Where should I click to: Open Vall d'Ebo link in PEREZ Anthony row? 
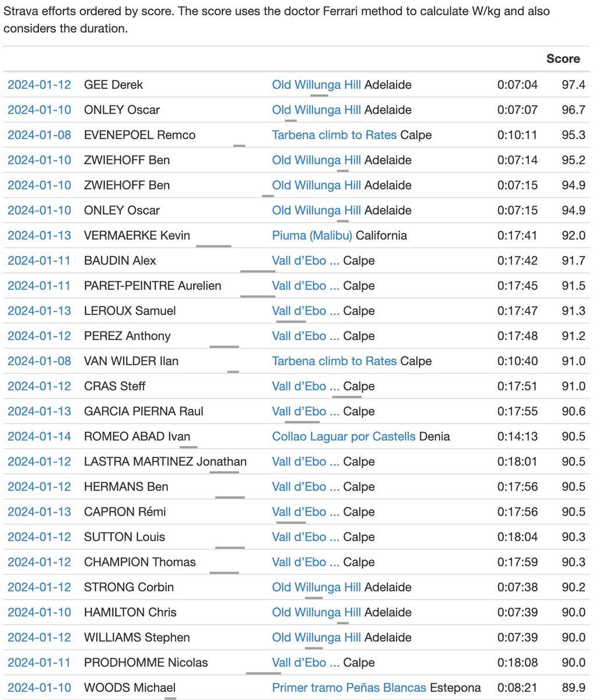[x=306, y=335]
